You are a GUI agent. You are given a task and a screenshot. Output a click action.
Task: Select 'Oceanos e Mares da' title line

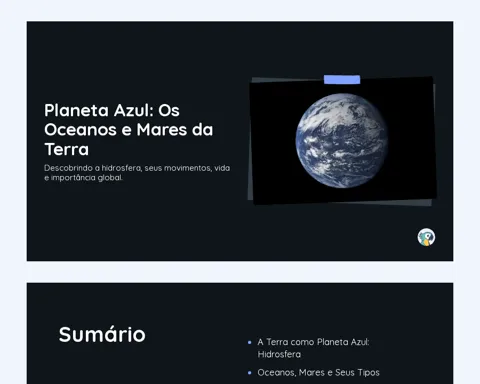click(128, 130)
